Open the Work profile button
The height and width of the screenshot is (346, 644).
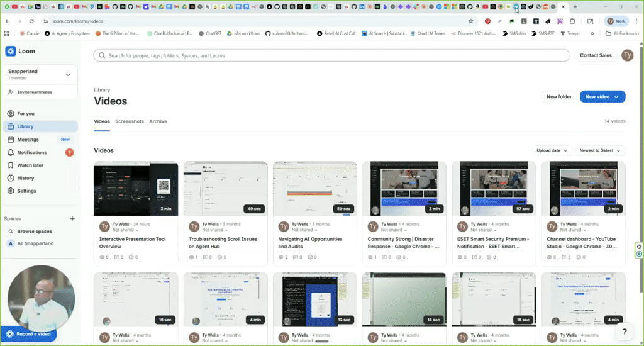tap(616, 21)
